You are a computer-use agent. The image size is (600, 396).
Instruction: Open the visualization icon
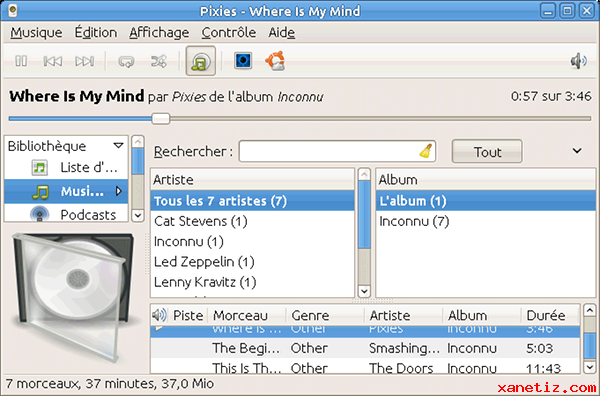(243, 60)
